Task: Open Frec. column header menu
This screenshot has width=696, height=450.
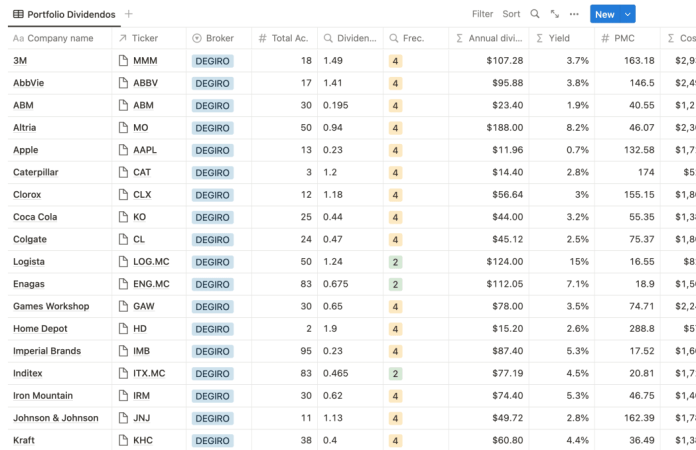Action: (416, 38)
